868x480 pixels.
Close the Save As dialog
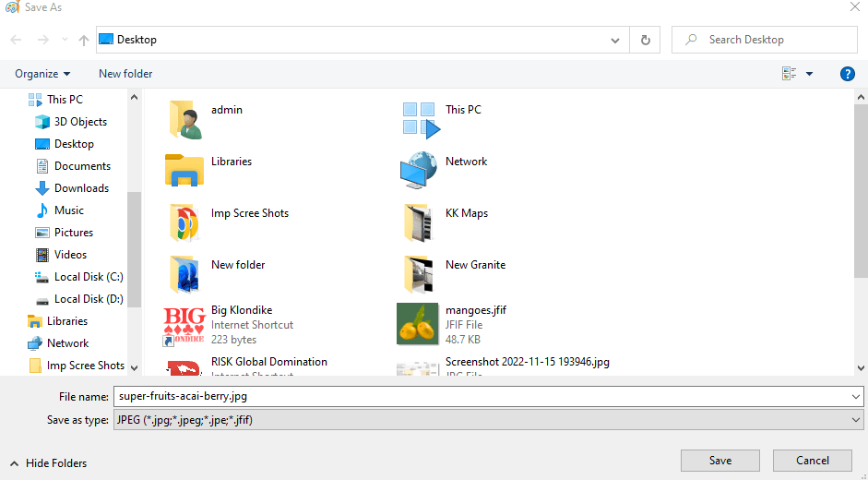[855, 6]
